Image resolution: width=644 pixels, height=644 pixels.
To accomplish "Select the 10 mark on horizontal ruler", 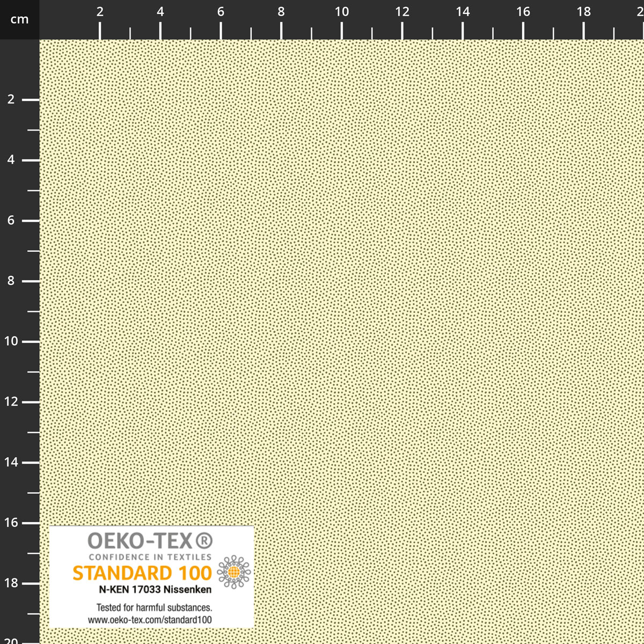I will tap(342, 12).
